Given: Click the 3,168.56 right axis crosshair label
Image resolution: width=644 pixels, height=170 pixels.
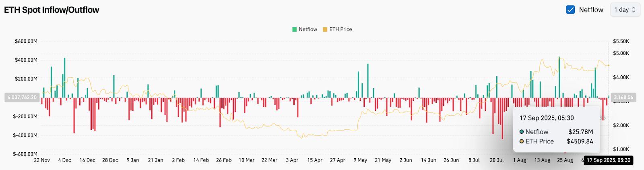Looking at the screenshot, I should tap(623, 97).
